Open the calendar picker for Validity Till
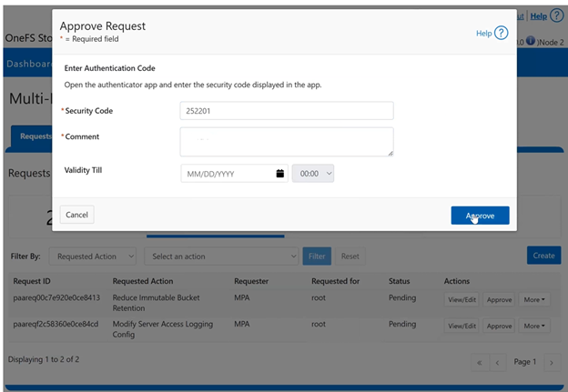Screen dimensions: 568x392 tap(279, 173)
